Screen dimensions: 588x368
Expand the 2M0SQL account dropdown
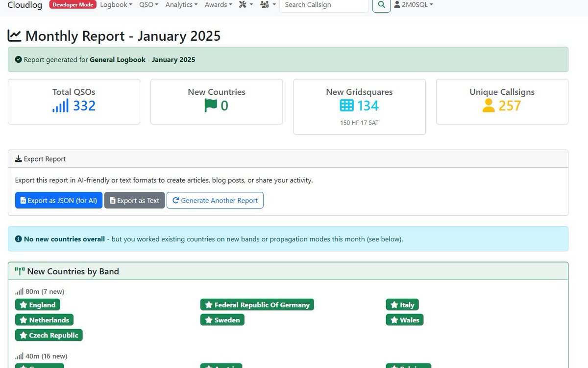(x=413, y=4)
